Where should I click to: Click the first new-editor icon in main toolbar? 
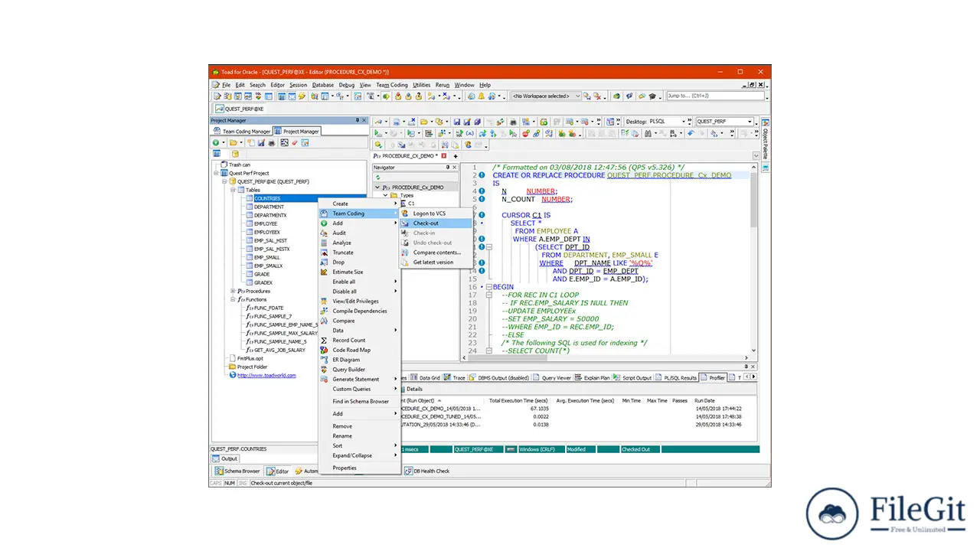click(x=217, y=96)
